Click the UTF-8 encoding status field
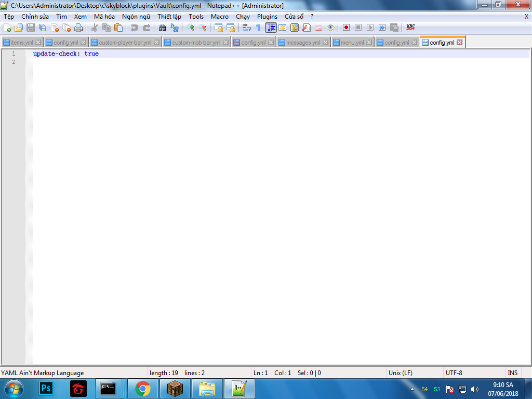The image size is (532, 399). [454, 373]
